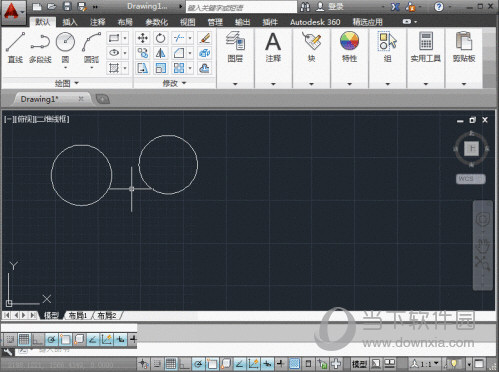Select the Polyline (多段线) tool
Screen dimensions: 499x372
click(x=40, y=47)
